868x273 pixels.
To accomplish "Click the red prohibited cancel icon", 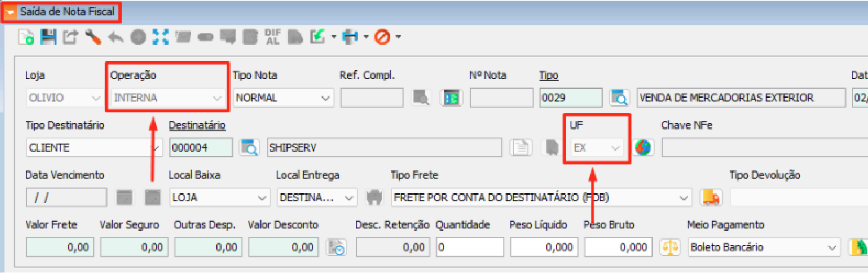I will click(x=382, y=37).
